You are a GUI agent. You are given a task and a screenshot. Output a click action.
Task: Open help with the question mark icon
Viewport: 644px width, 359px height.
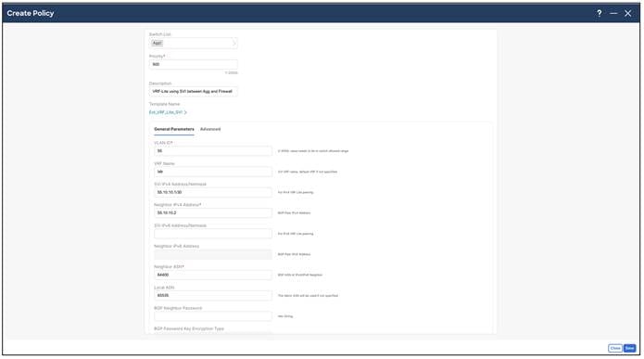600,13
